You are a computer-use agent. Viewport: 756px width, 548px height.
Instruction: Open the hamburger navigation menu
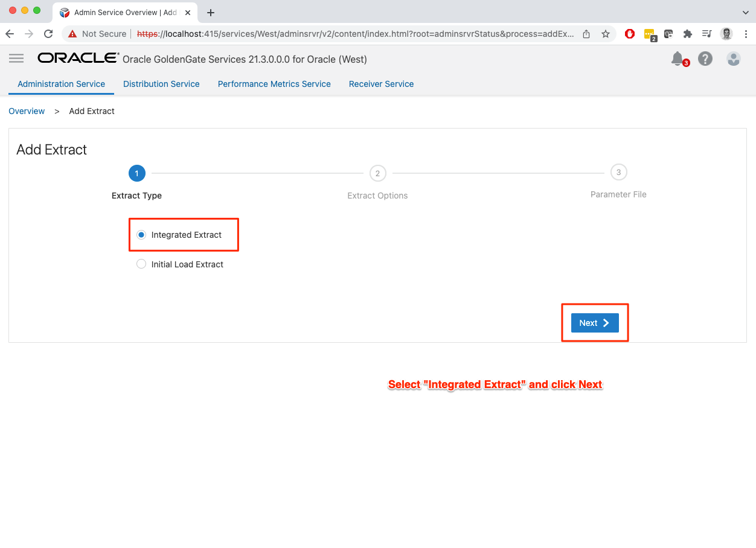click(16, 59)
